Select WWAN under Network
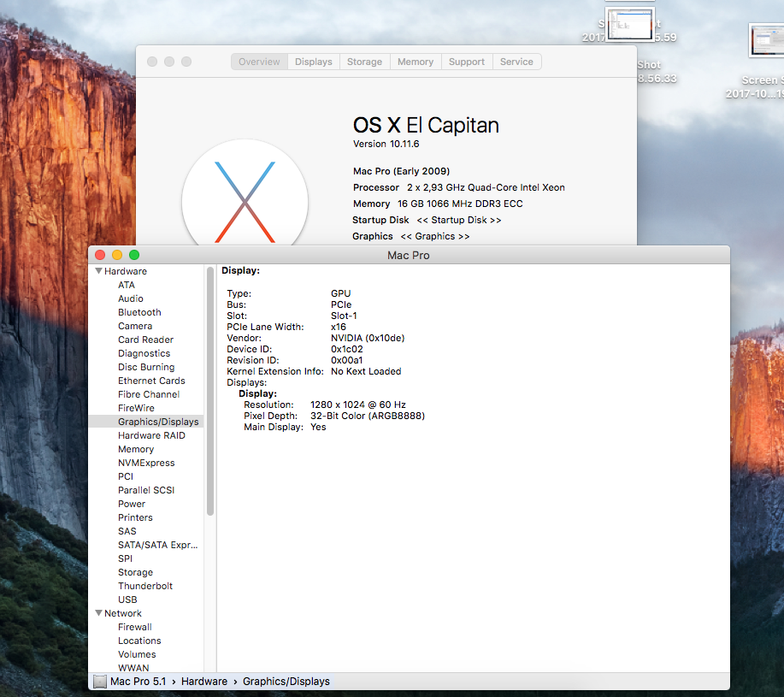784x697 pixels. click(133, 668)
